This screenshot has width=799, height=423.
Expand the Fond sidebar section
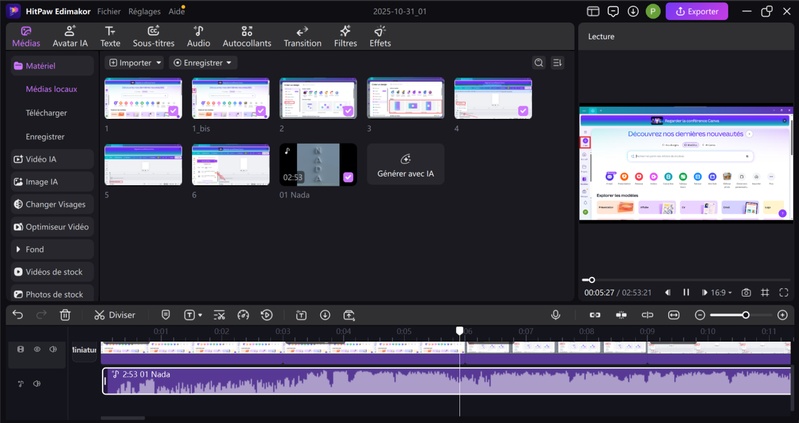click(52, 249)
